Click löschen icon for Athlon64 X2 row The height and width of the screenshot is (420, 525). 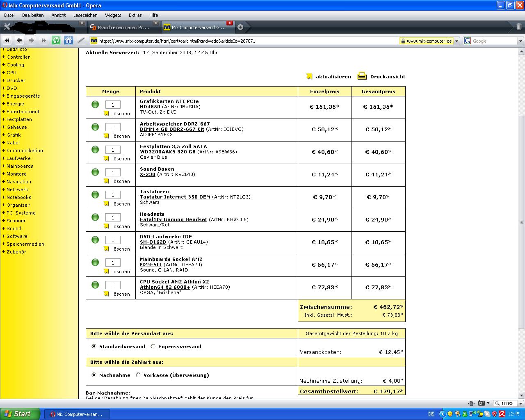(106, 294)
